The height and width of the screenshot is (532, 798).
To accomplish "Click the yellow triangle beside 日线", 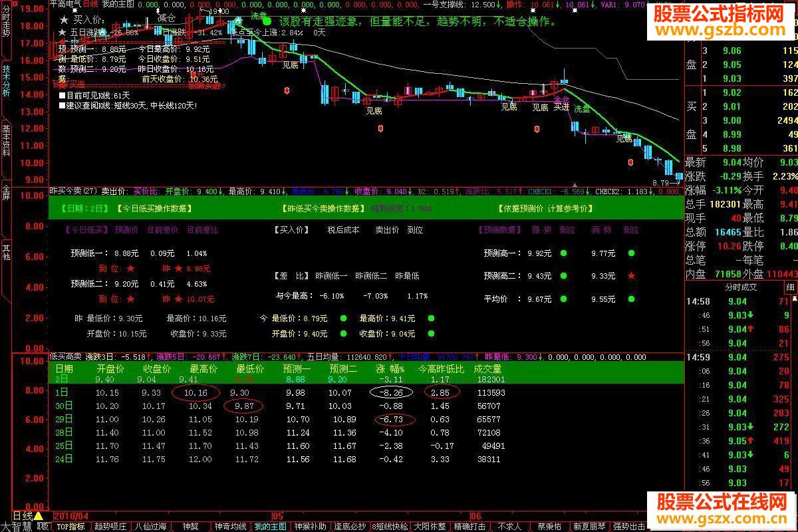I will pos(38,516).
